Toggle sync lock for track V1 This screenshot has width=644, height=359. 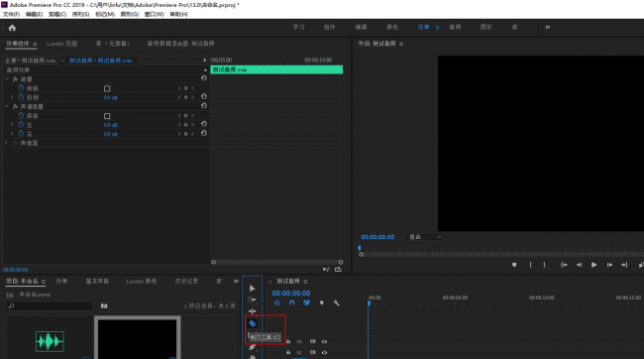tap(312, 341)
